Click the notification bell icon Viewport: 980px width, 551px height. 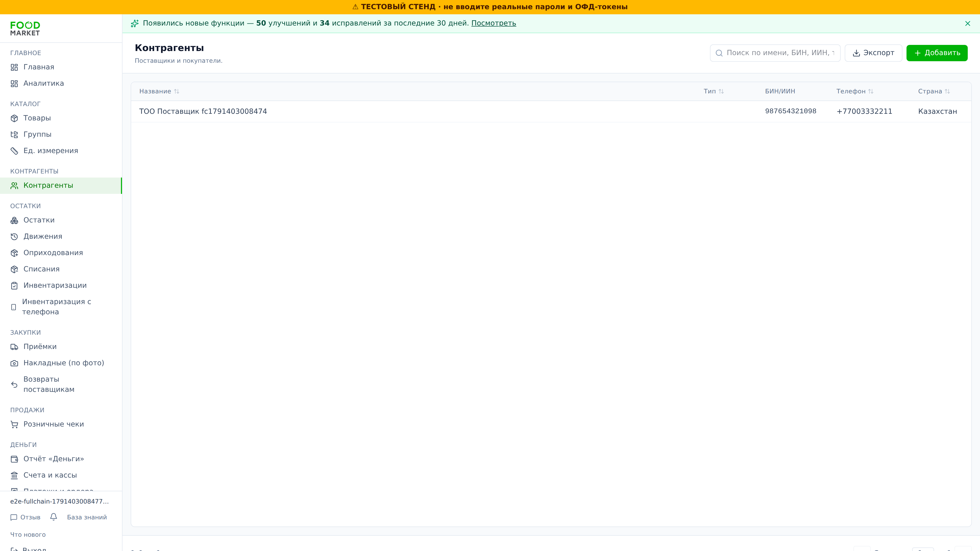click(x=54, y=517)
